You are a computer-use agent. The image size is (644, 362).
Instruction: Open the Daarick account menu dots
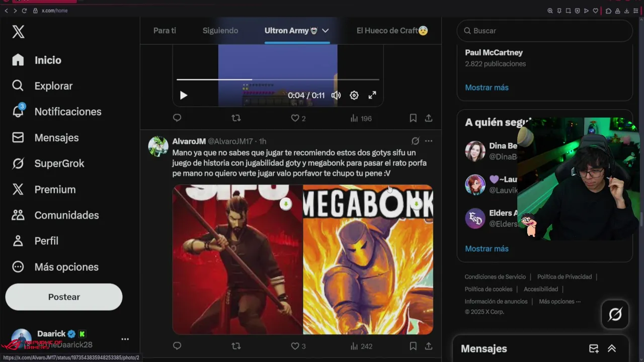[x=125, y=339]
